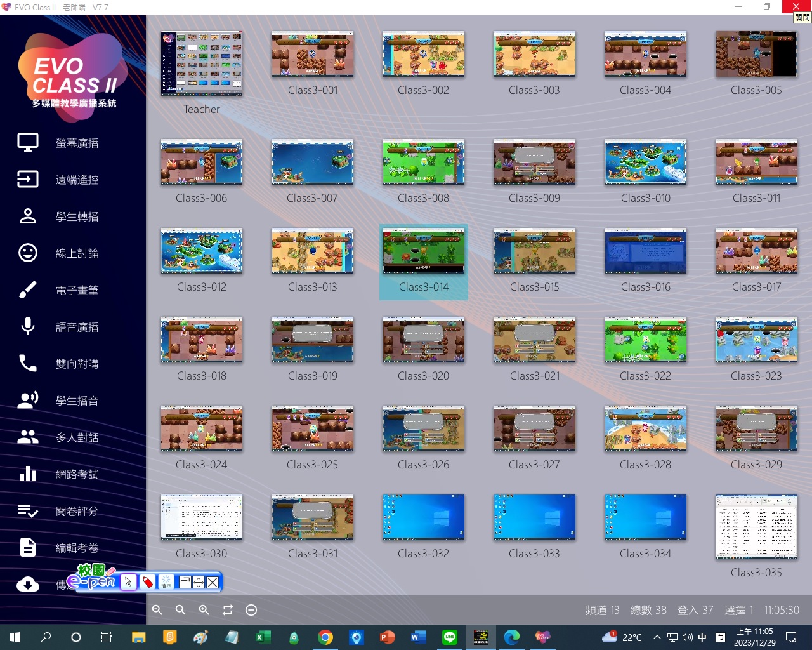Select the Class3-001 student thumbnail
This screenshot has height=650, width=812.
pos(313,54)
